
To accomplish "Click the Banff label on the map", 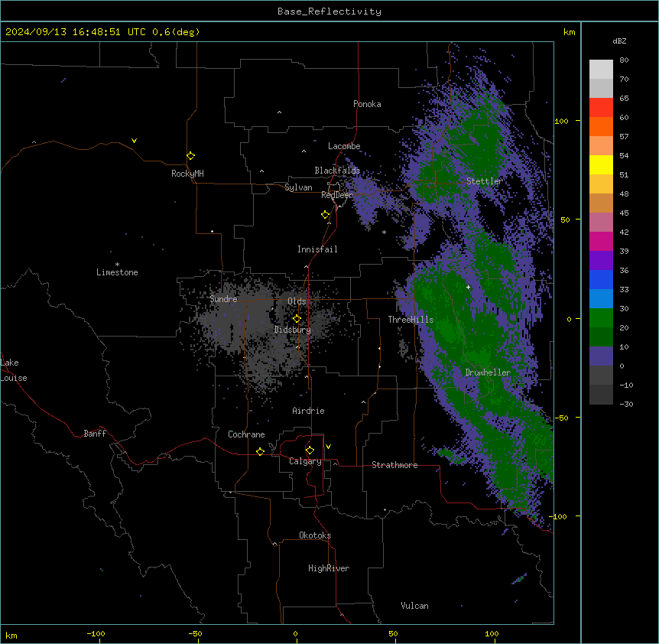I will coord(95,434).
